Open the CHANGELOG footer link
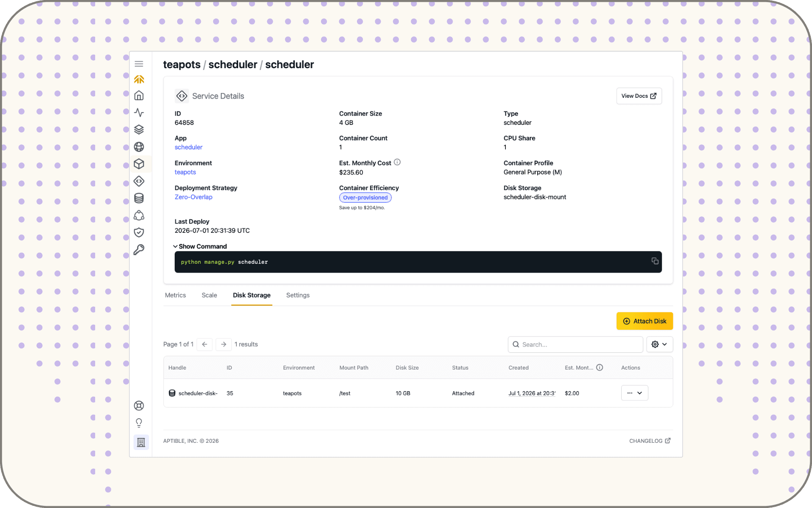Viewport: 812px width, 508px height. 650,441
